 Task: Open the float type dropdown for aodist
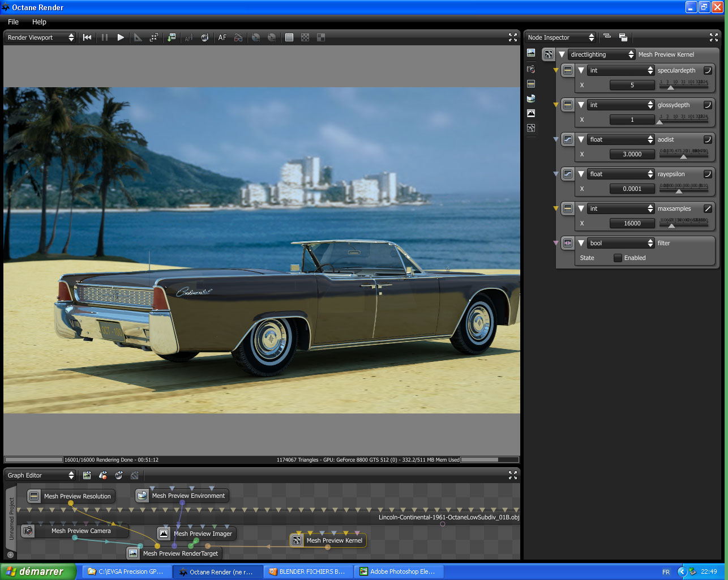coord(620,139)
